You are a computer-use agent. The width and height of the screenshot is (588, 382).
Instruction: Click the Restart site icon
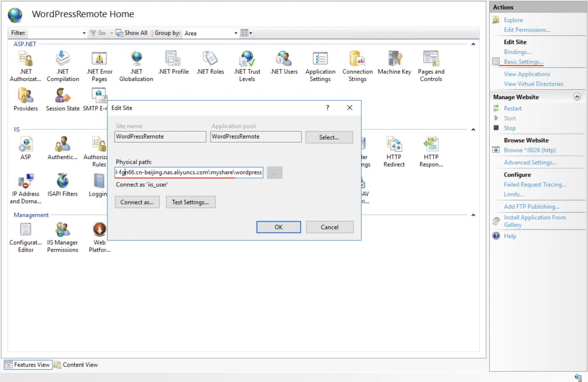pos(496,108)
